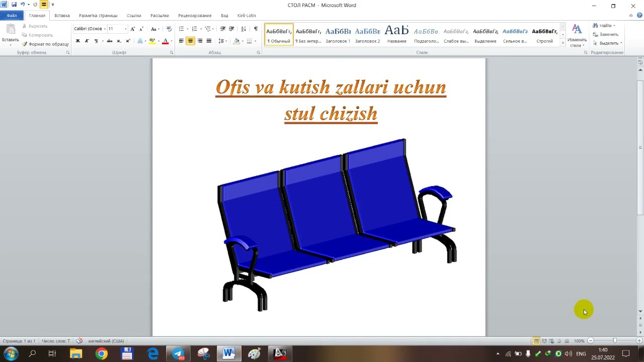Open the line spacing dropdown
This screenshot has width=644, height=362.
(223, 41)
